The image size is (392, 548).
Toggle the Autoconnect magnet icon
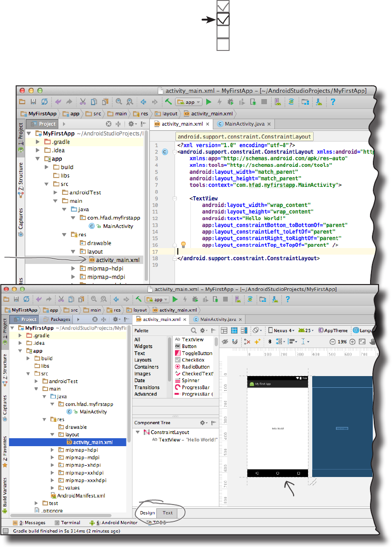tap(235, 342)
